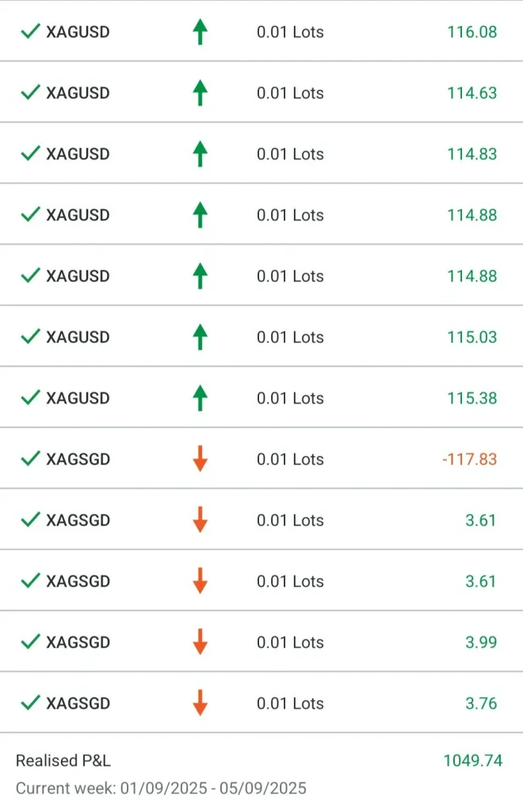The height and width of the screenshot is (812, 523).
Task: Click the checkmark in the 3.76 XAGSGD row
Action: tap(30, 703)
